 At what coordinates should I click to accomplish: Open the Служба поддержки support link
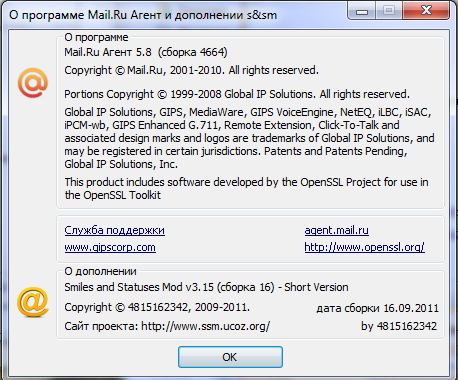coord(114,230)
